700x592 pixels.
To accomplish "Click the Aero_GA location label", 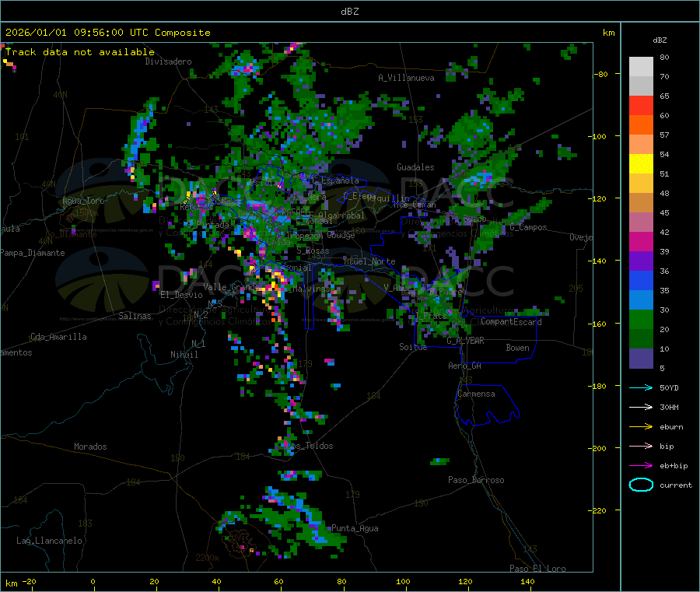I will (x=465, y=366).
